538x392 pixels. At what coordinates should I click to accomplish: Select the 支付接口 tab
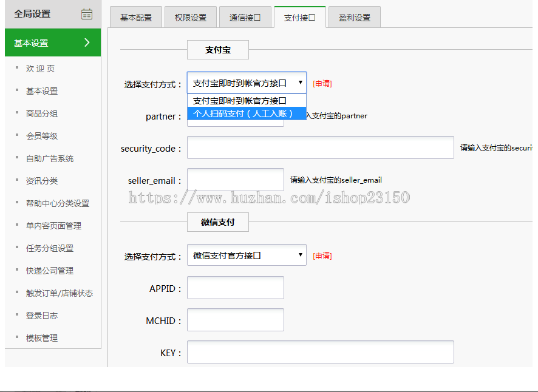pos(299,17)
